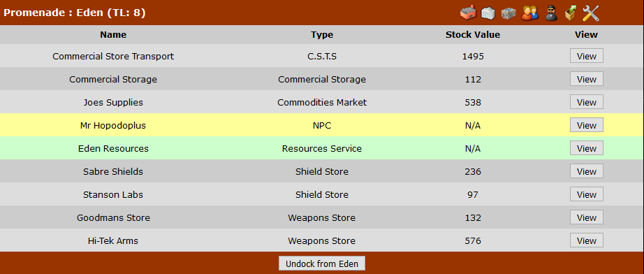View Goodmans Store weapons
This screenshot has height=274, width=644.
click(x=587, y=217)
